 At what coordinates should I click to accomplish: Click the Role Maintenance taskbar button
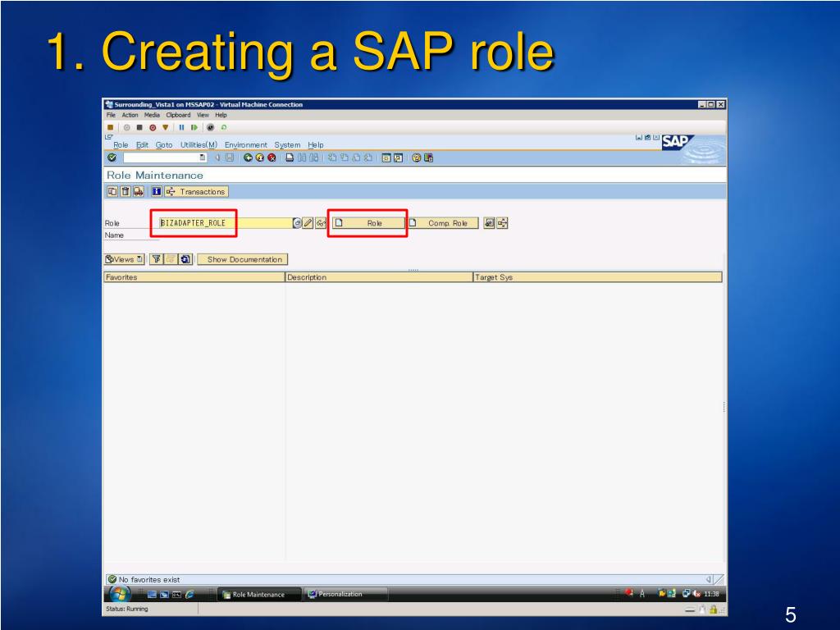point(258,594)
